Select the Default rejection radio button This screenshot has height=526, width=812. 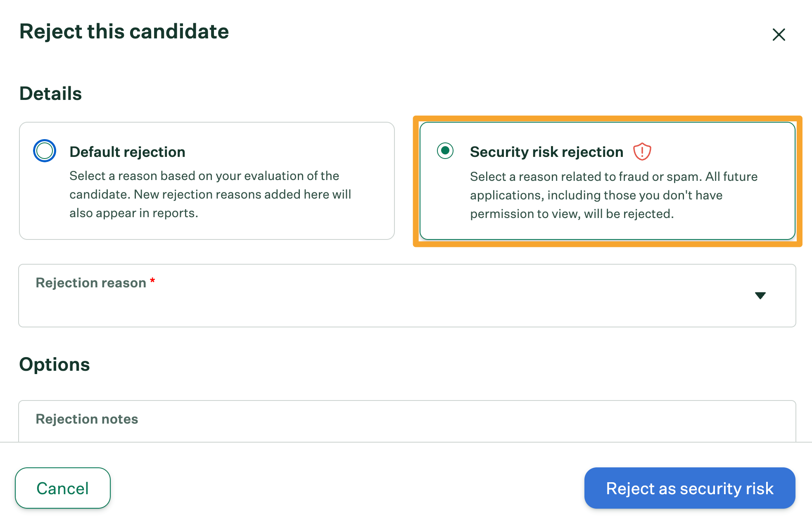(x=45, y=151)
